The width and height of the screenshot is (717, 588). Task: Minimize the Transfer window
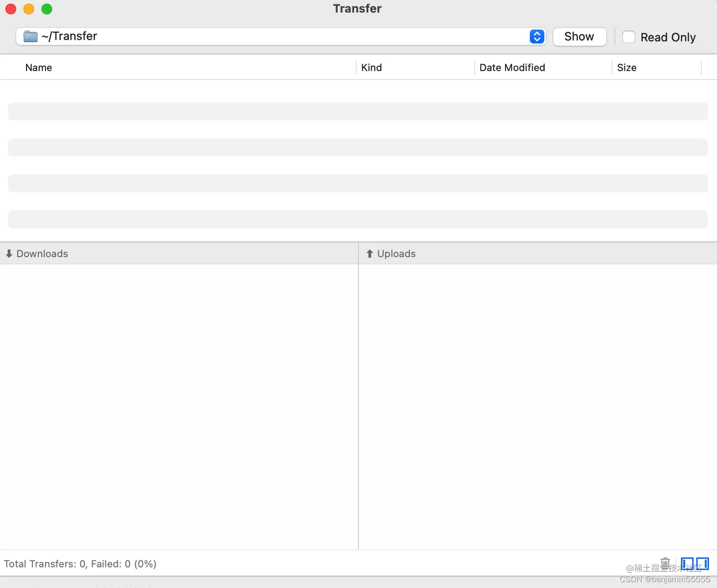29,9
